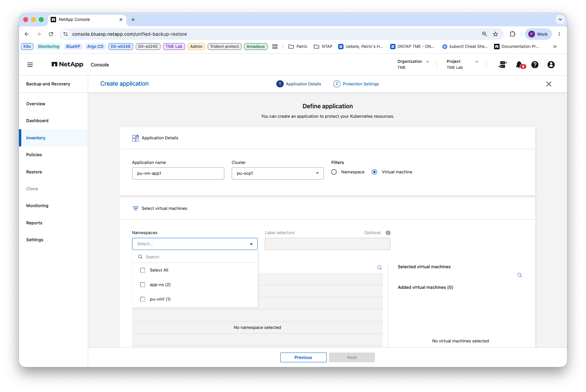Check the pu-vm1 (1) namespace checkbox
The width and height of the screenshot is (586, 392).
(143, 299)
